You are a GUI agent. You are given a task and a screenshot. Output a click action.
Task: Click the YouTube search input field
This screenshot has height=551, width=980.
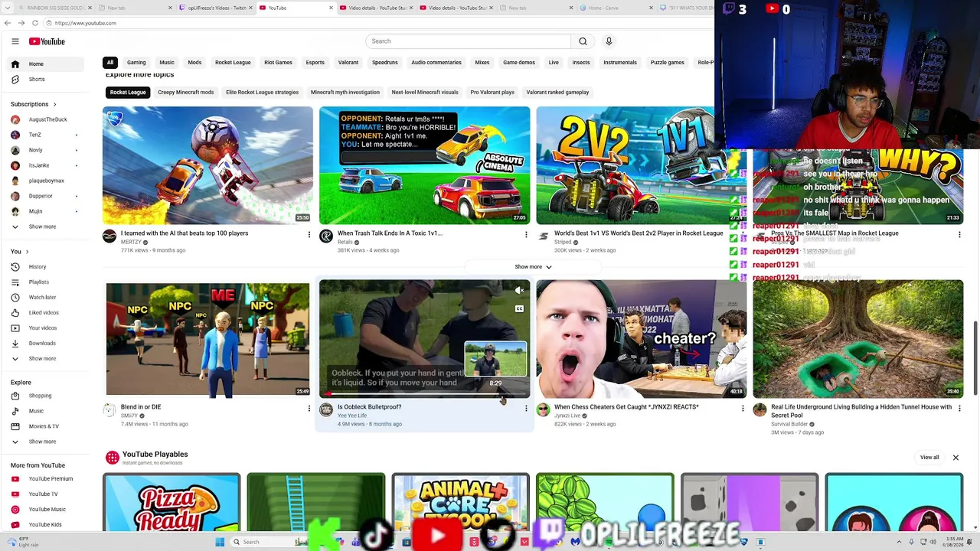(469, 41)
